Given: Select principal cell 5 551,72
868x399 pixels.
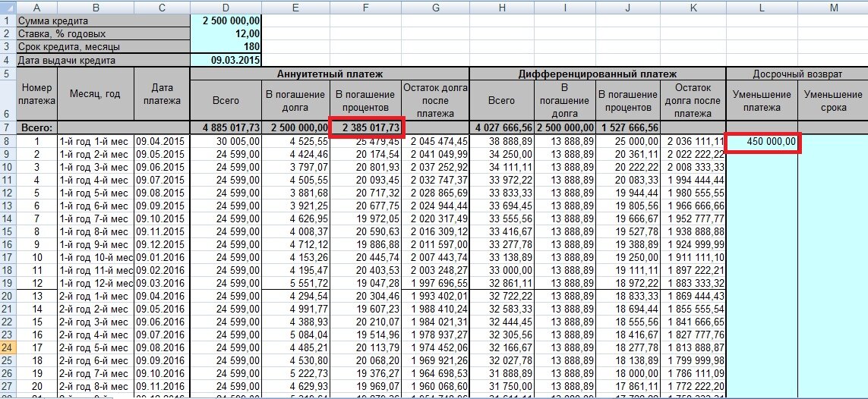Looking at the screenshot, I should click(x=295, y=283).
